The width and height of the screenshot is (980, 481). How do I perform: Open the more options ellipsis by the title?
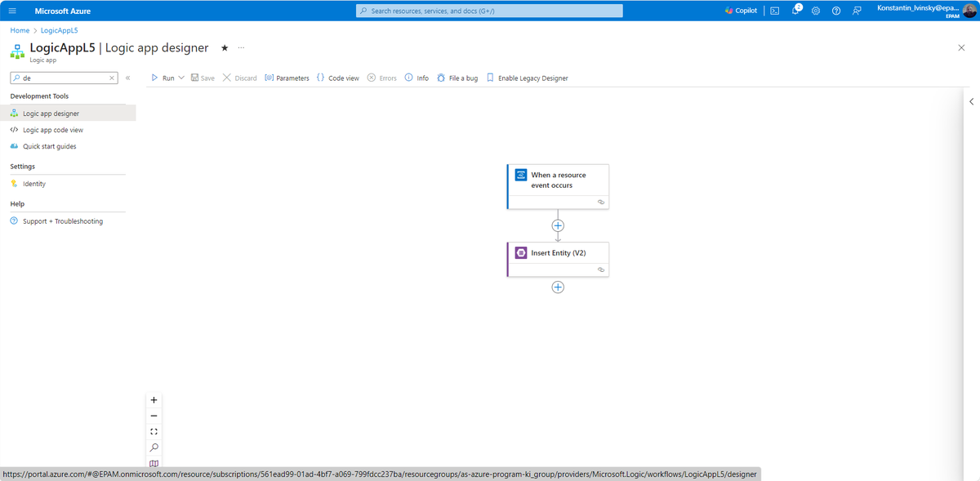click(241, 48)
